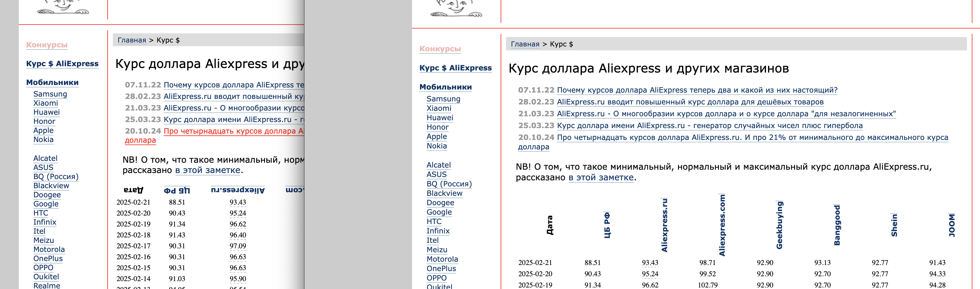Open OPPO in left page sidebar
This screenshot has height=289, width=980.
(43, 267)
